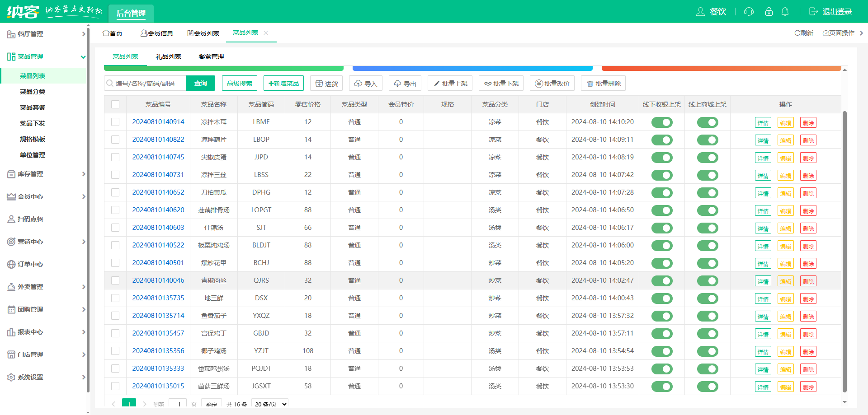Click the 批量改价 batch price button
868x415 pixels.
tap(552, 84)
